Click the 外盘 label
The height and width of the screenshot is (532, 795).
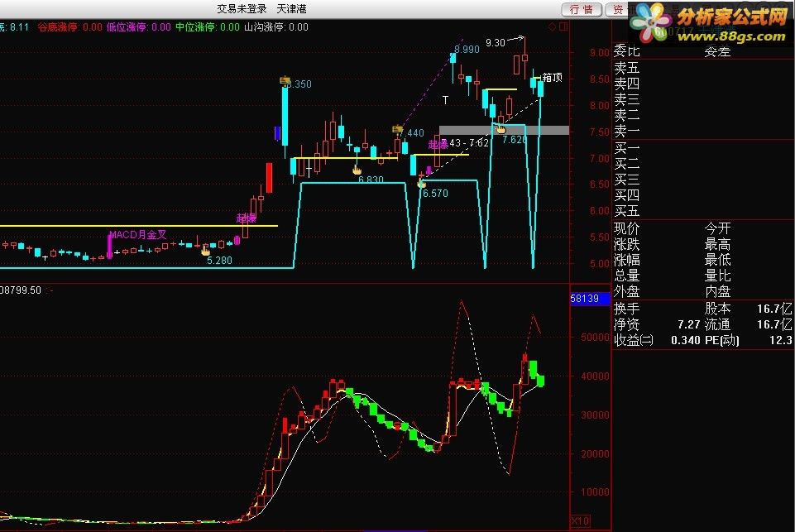627,291
